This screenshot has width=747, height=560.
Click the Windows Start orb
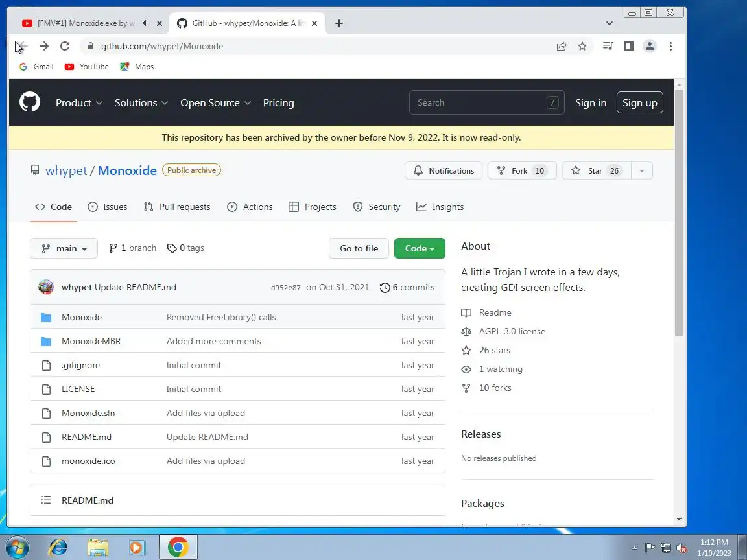[x=17, y=548]
